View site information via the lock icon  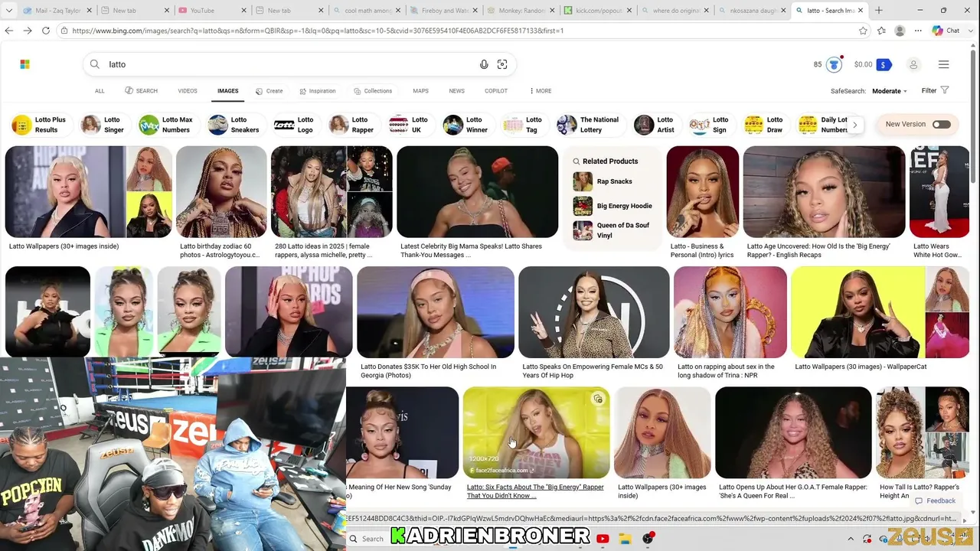click(x=66, y=31)
